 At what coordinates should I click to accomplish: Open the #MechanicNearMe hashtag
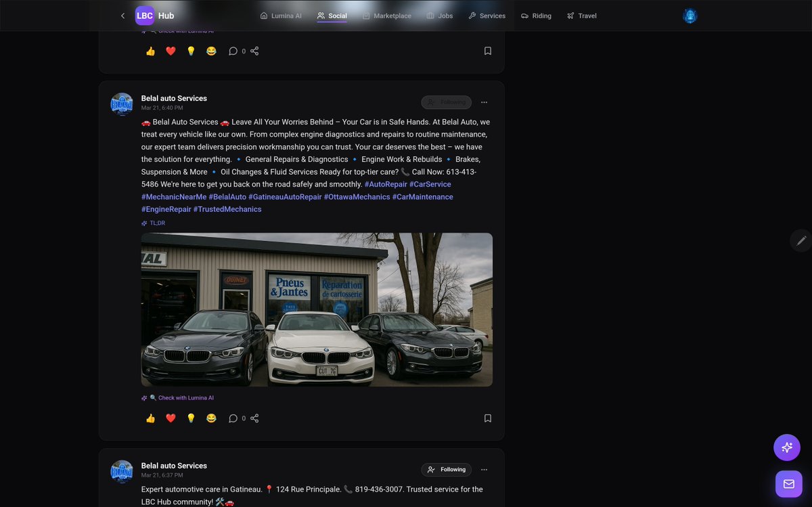174,197
